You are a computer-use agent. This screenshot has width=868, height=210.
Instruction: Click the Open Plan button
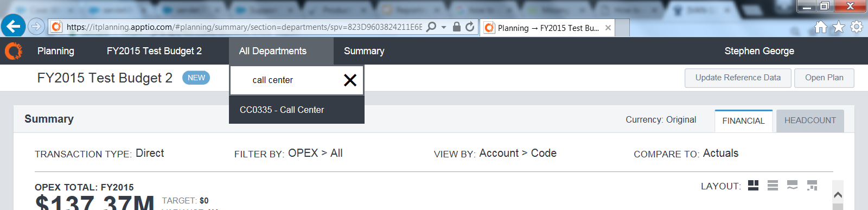824,78
